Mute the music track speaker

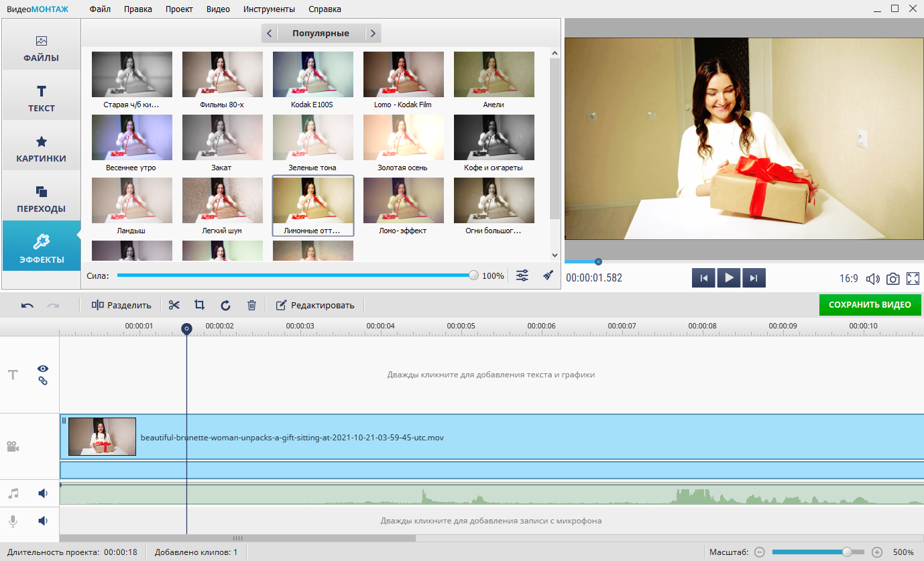pos(43,493)
